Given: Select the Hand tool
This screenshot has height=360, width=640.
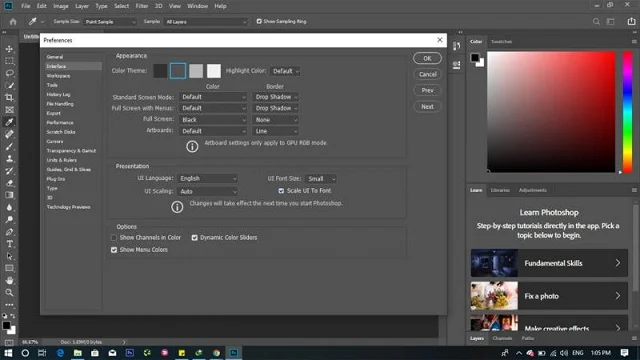Looking at the screenshot, I should (x=9, y=280).
